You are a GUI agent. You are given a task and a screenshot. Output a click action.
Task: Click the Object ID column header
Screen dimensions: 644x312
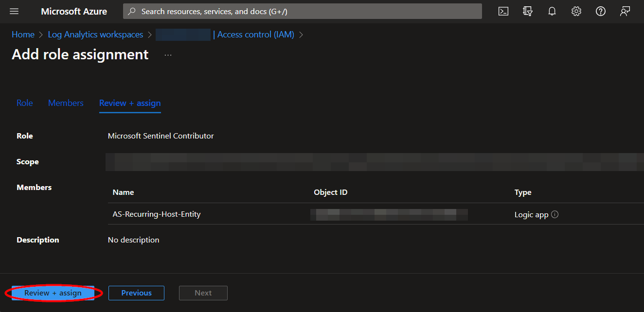(331, 192)
